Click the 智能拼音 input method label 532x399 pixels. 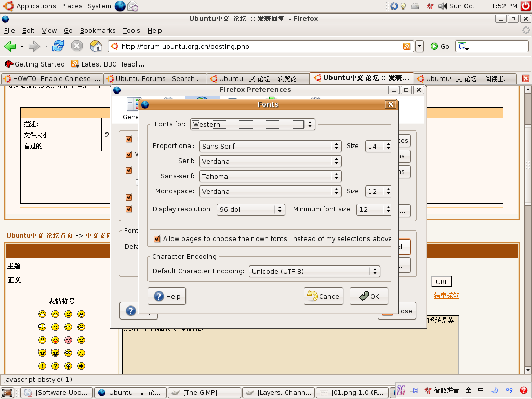(446, 390)
